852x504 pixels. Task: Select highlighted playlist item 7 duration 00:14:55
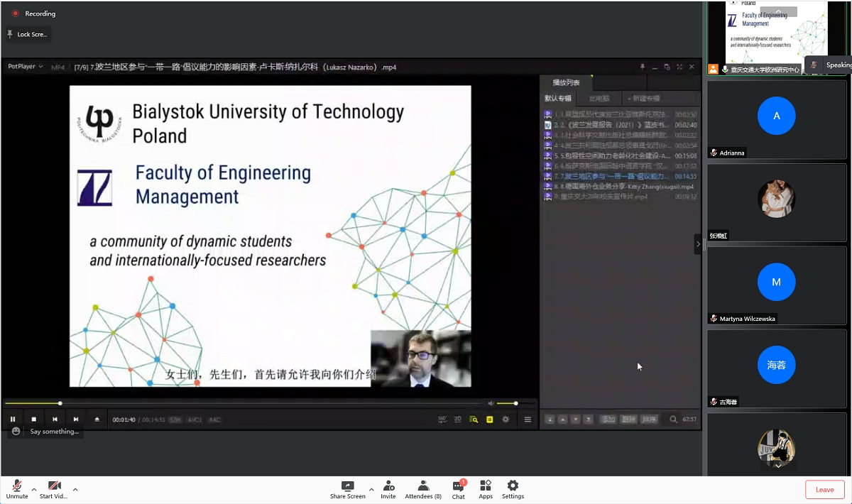pyautogui.click(x=621, y=176)
